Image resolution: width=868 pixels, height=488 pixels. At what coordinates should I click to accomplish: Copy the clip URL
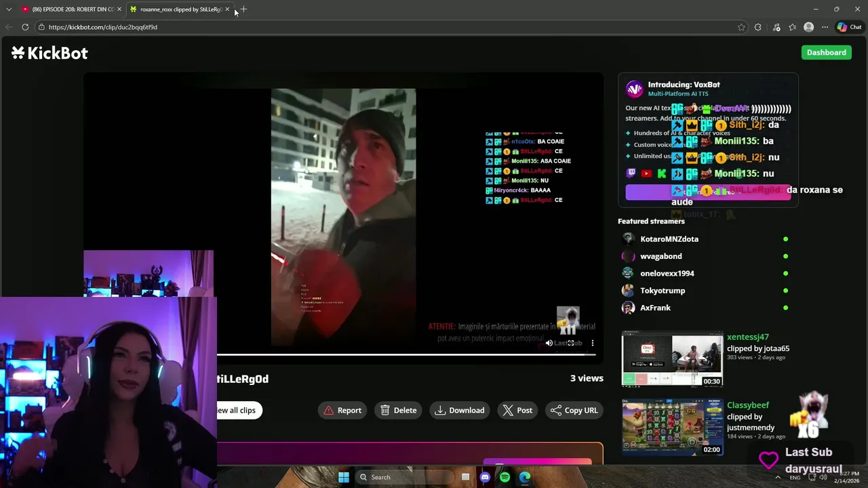click(574, 410)
